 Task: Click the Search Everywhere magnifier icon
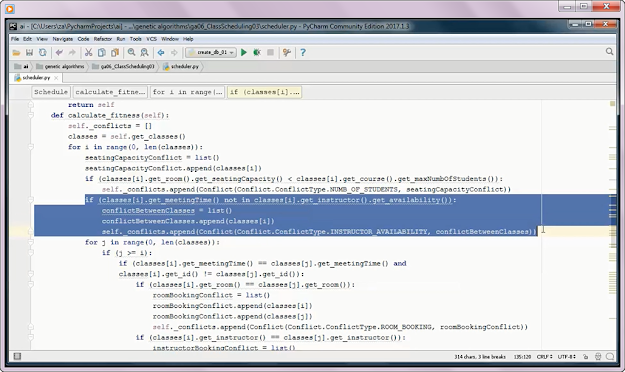(x=609, y=52)
